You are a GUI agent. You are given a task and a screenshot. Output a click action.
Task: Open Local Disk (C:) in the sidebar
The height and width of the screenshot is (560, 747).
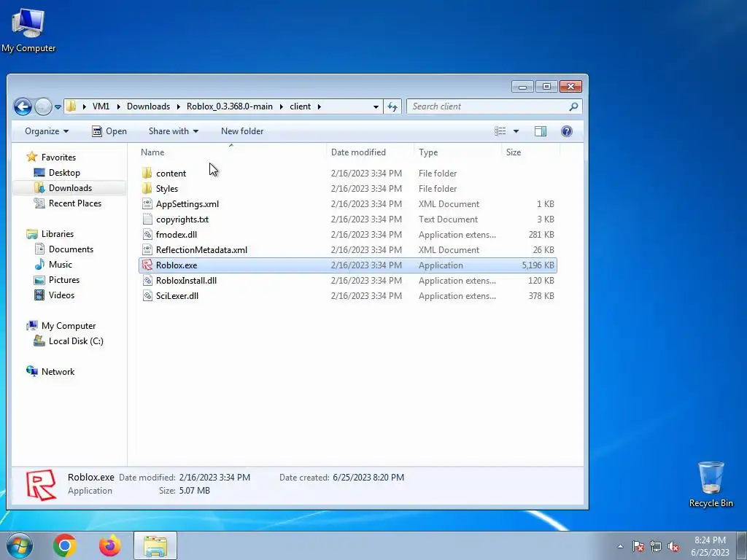click(x=76, y=341)
